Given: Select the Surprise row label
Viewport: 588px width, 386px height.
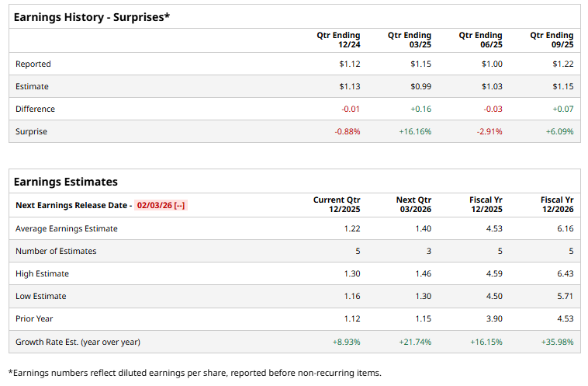Looking at the screenshot, I should pos(31,131).
